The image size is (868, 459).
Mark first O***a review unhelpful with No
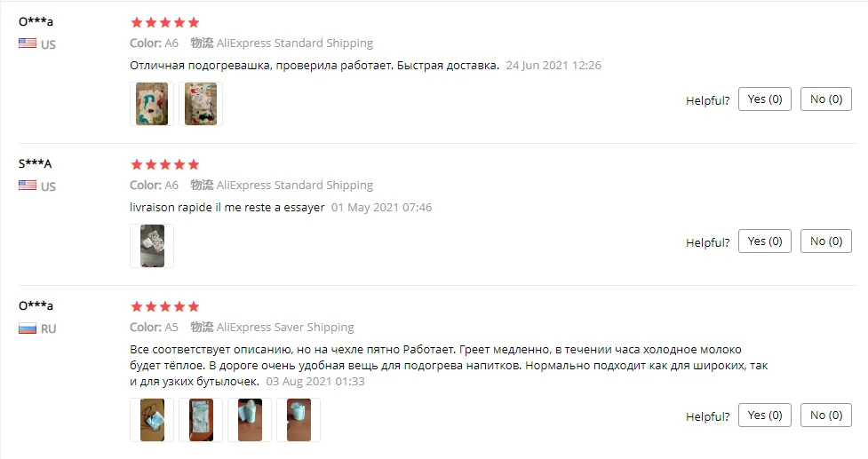[826, 99]
